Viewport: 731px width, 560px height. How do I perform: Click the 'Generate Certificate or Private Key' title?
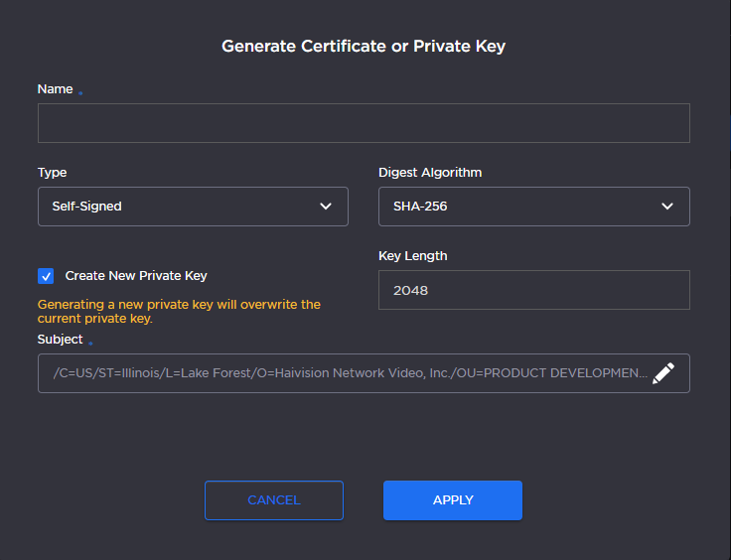(364, 47)
